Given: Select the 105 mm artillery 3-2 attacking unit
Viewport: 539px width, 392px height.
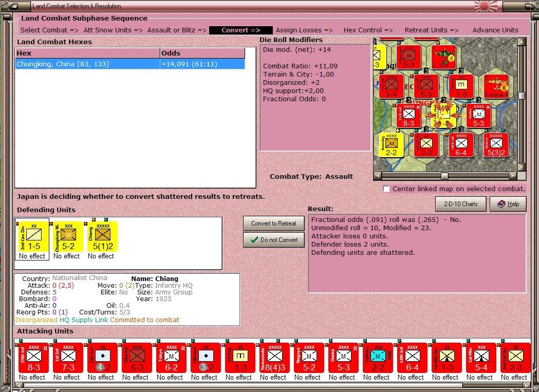Looking at the screenshot, I should coord(206,358).
